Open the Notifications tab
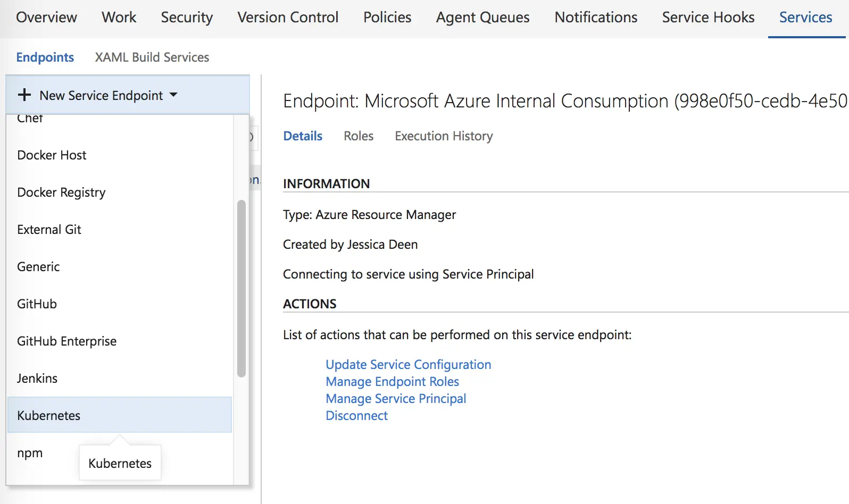Viewport: 849px width, 504px height. [596, 18]
